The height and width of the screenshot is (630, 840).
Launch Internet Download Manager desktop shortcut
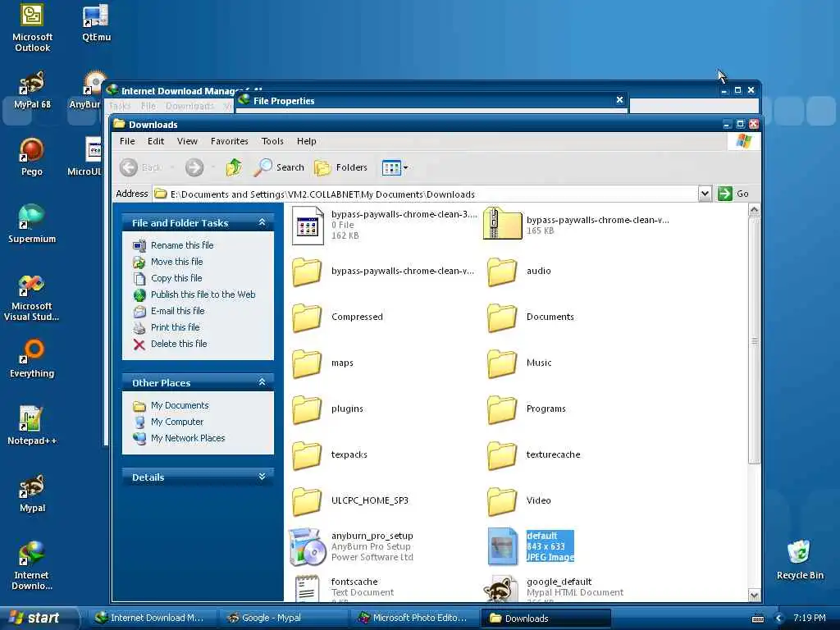(x=32, y=567)
